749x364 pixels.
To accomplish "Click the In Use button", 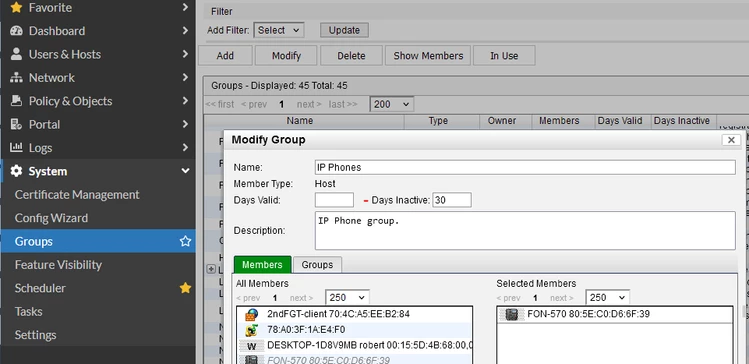I will pyautogui.click(x=504, y=55).
